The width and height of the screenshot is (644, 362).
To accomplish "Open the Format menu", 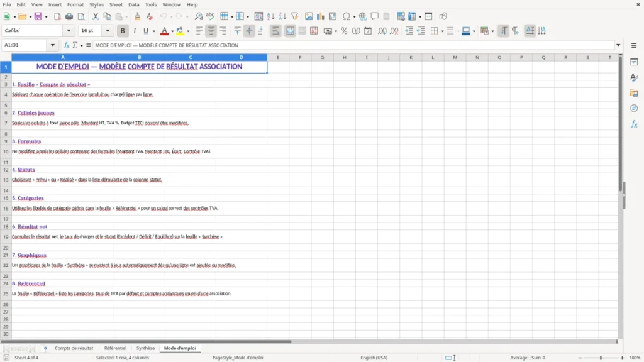I will [x=75, y=4].
